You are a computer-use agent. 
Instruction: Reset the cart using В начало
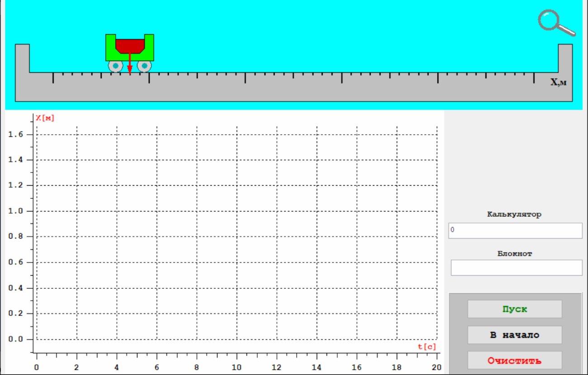coord(515,335)
